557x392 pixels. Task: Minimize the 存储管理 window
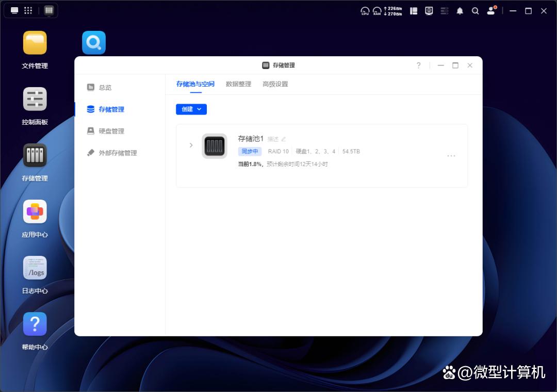[441, 66]
